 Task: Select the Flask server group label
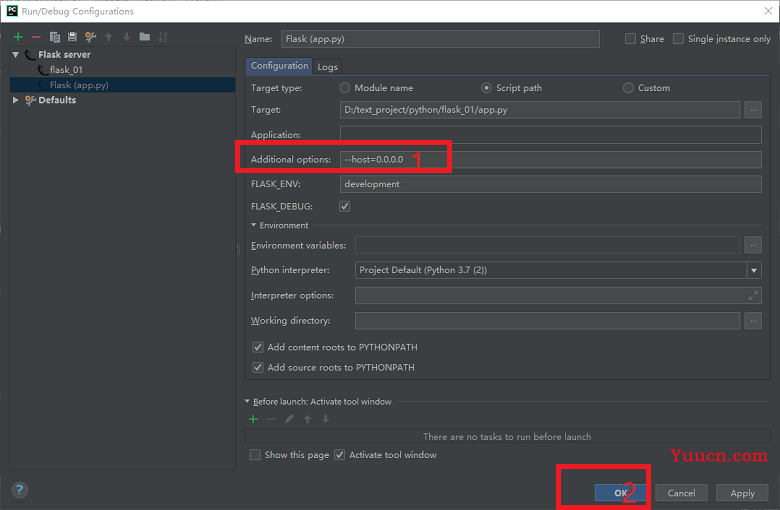tap(64, 55)
